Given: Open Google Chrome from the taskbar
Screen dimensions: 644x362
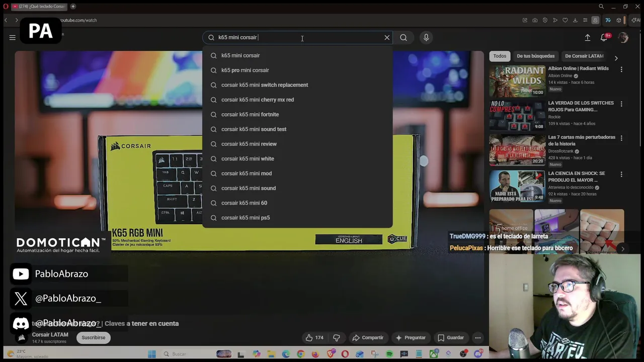Looking at the screenshot, I should click(300, 354).
